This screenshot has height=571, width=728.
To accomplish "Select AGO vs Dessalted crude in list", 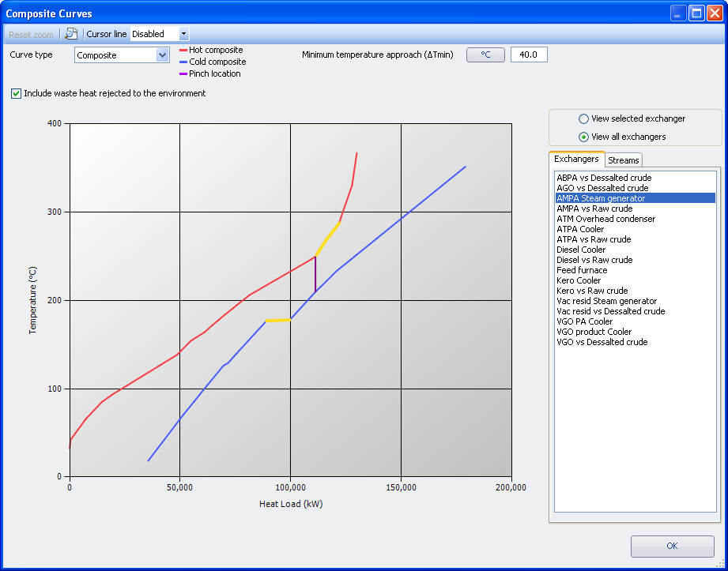I will click(x=636, y=188).
